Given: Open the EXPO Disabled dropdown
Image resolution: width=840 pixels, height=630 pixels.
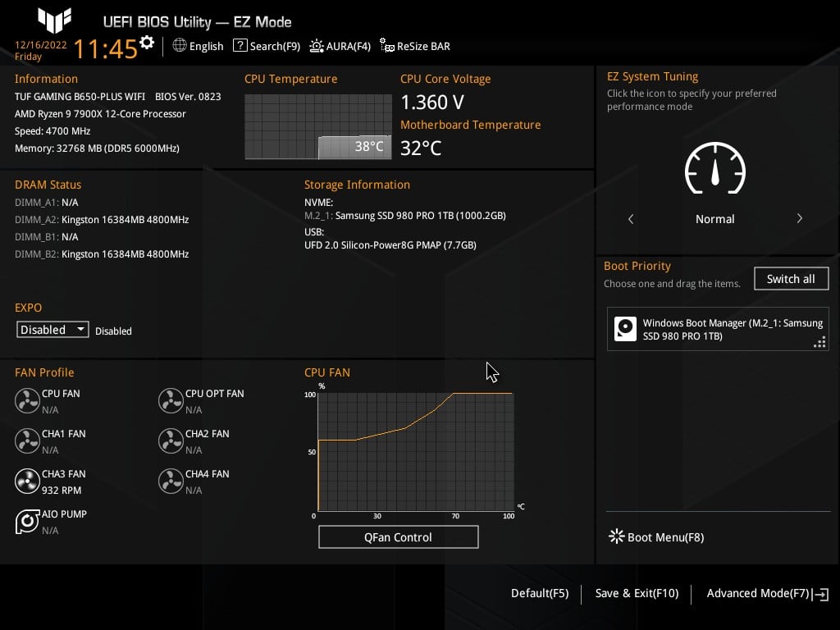Looking at the screenshot, I should [x=52, y=330].
